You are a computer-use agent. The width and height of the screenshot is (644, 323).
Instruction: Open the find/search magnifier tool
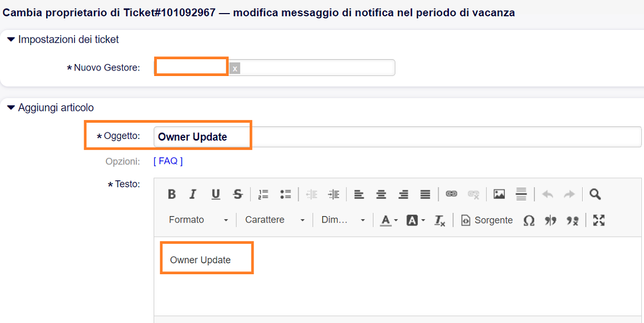(x=595, y=194)
